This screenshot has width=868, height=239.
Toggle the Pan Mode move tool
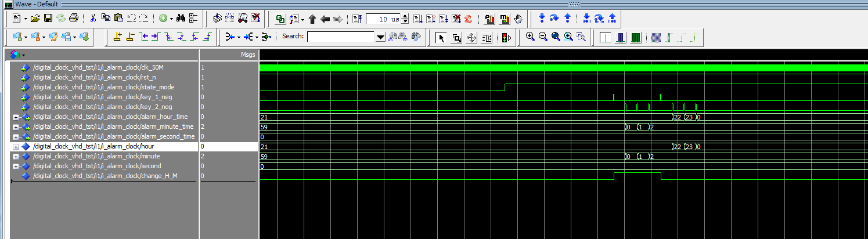(x=471, y=37)
